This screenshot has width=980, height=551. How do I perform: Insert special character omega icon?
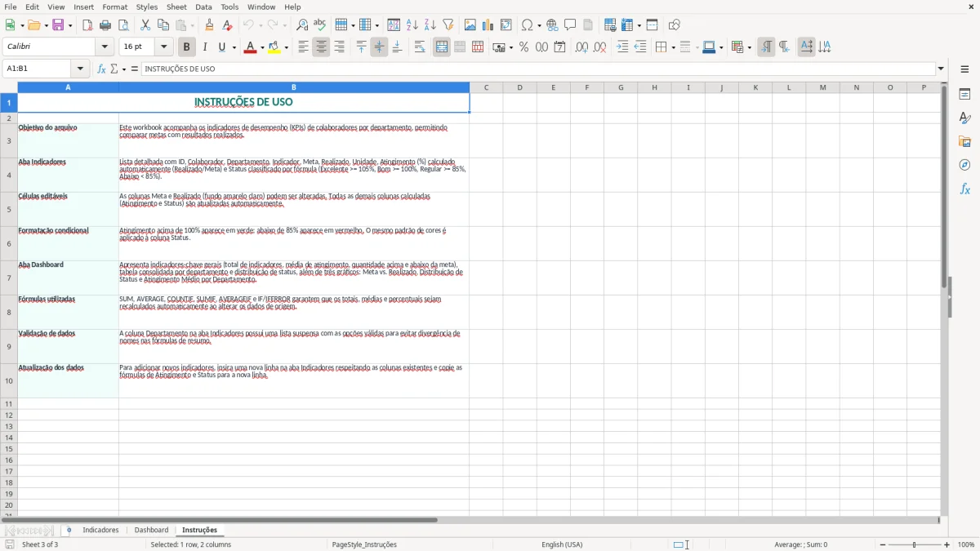(527, 25)
